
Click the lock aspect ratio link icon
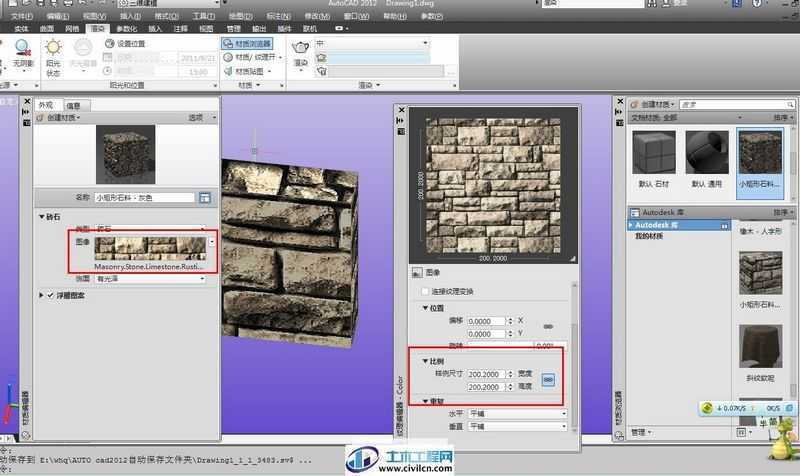click(548, 380)
